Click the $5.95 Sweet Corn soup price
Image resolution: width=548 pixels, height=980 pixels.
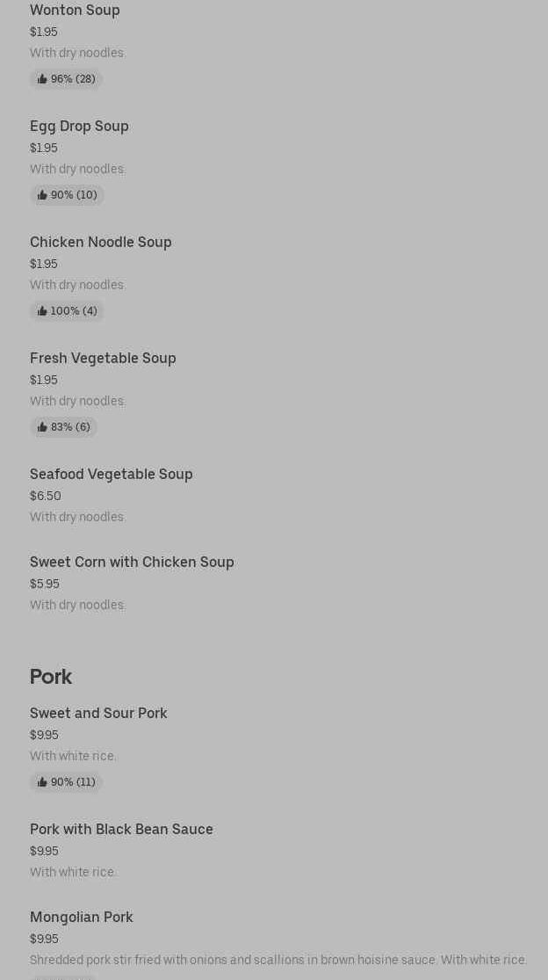point(45,584)
